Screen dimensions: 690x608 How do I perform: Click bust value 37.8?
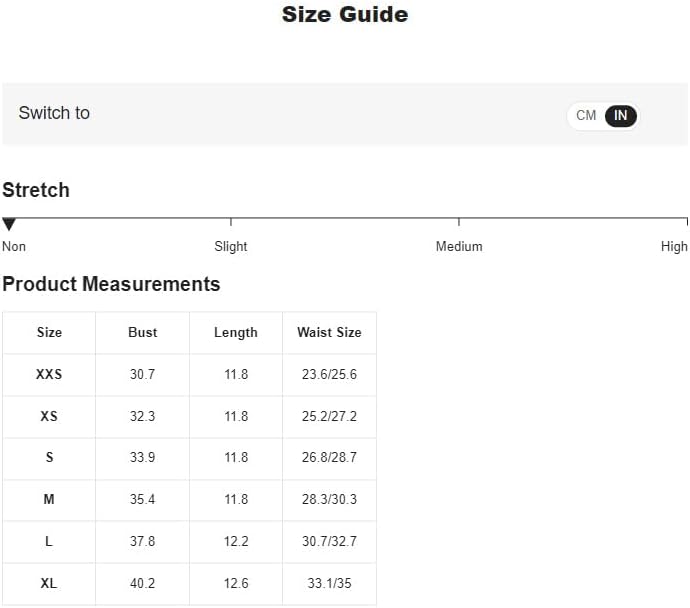pyautogui.click(x=142, y=541)
